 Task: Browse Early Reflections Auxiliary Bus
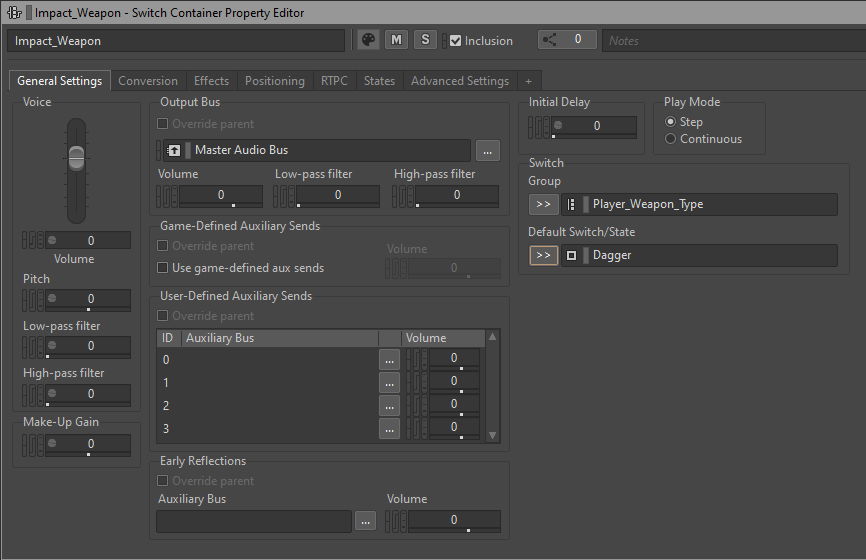click(x=365, y=521)
